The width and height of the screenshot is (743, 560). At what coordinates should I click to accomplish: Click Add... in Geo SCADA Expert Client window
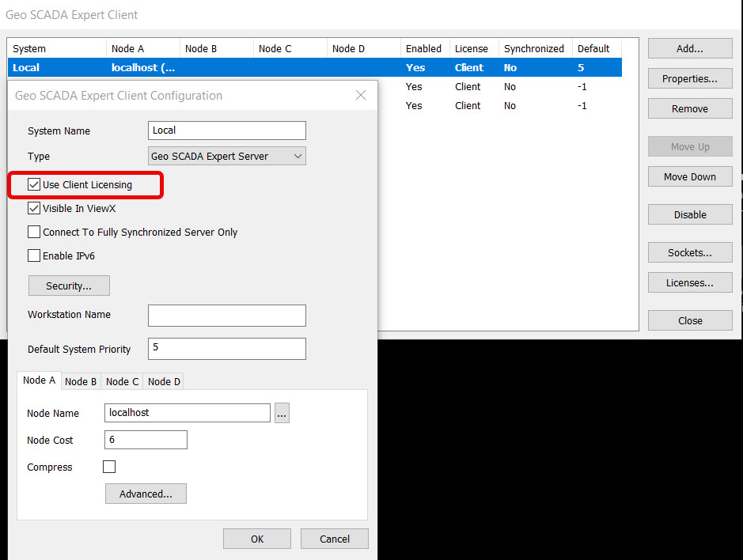pos(690,48)
